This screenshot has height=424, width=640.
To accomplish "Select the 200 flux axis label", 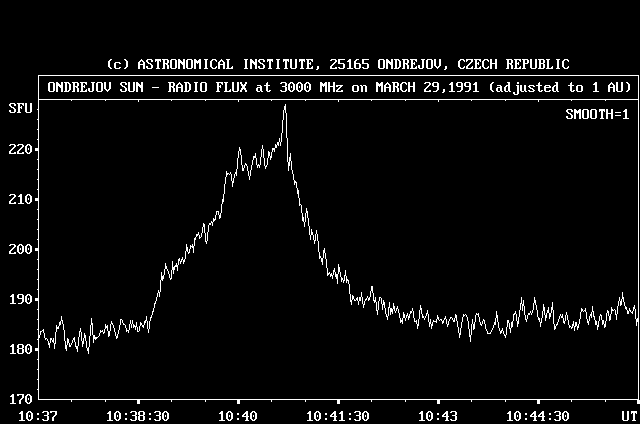I will [20, 249].
